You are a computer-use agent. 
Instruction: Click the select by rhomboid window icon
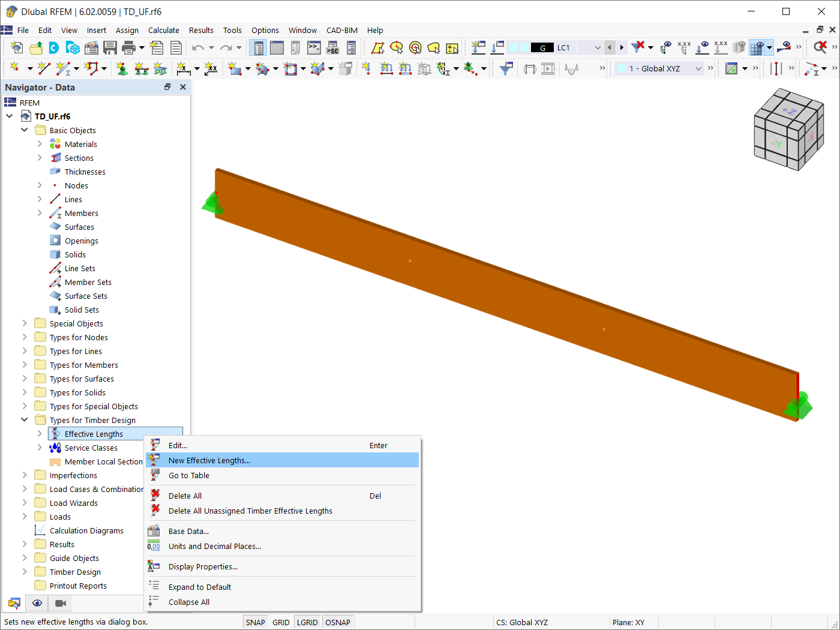tap(377, 47)
